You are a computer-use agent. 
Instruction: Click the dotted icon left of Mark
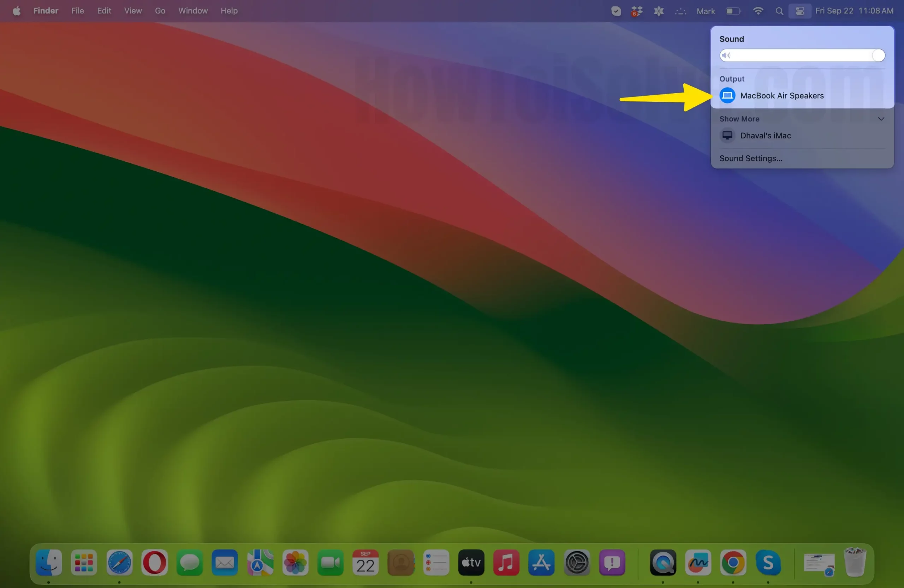680,11
